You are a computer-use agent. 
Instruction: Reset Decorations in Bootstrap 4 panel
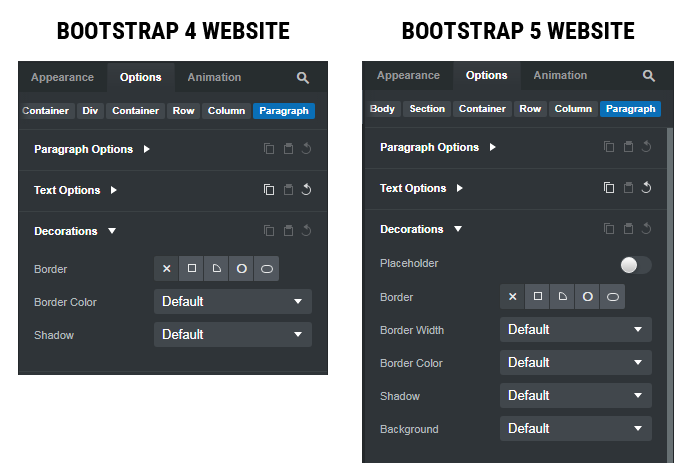point(306,230)
